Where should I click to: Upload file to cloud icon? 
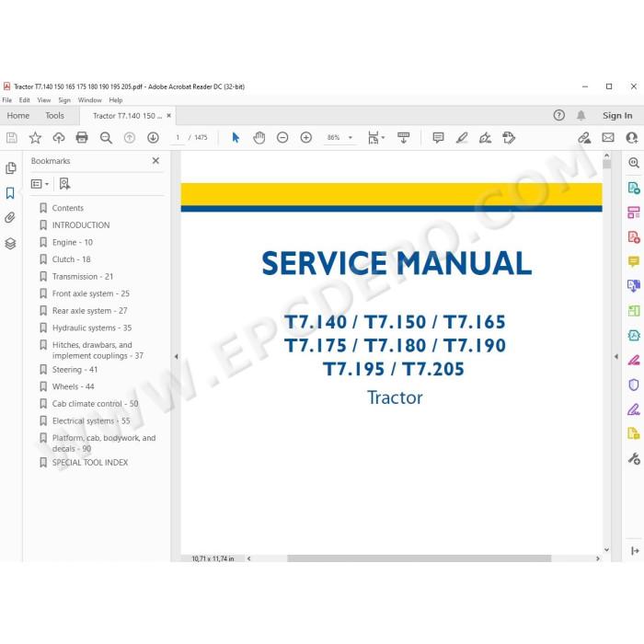(59, 138)
